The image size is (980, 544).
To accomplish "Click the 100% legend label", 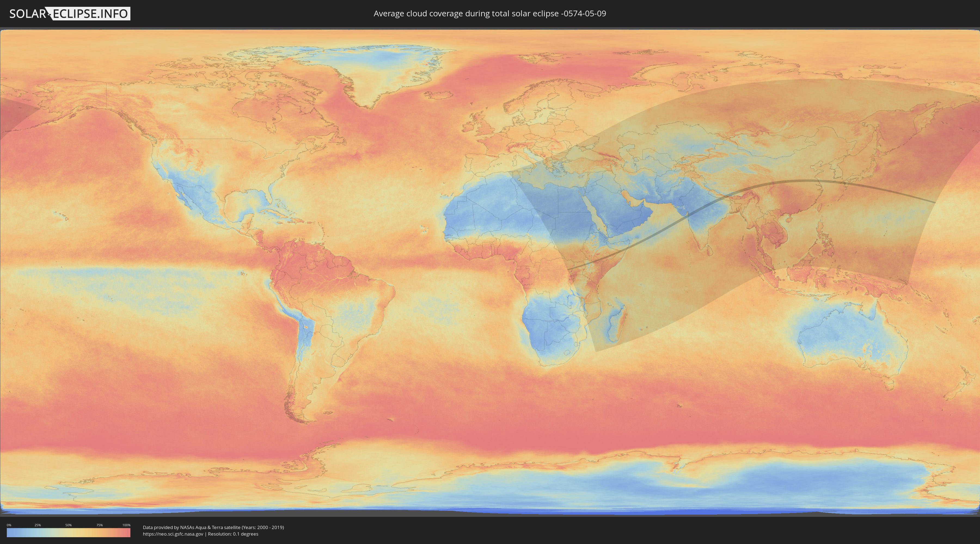I will [126, 525].
